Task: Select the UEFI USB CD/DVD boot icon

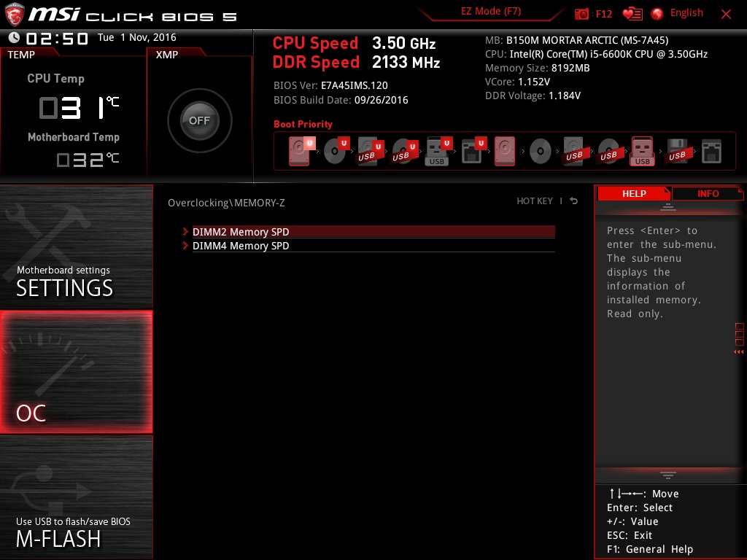Action: (404, 152)
